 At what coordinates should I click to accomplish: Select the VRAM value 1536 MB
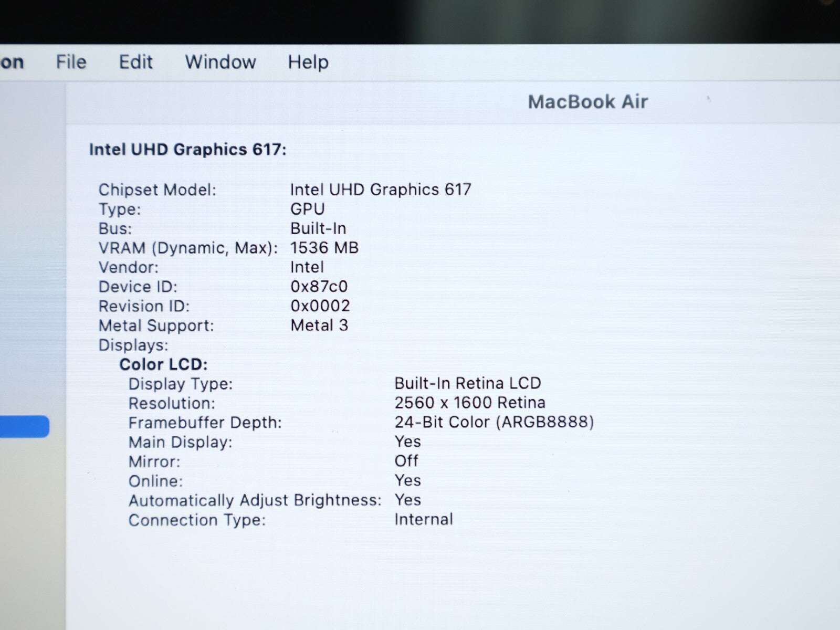pos(324,247)
